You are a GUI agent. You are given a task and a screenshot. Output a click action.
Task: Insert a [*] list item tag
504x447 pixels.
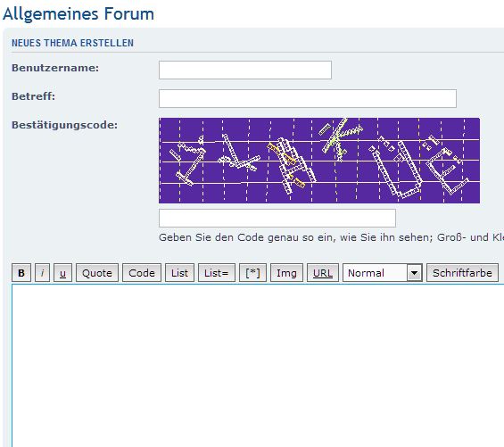point(253,273)
